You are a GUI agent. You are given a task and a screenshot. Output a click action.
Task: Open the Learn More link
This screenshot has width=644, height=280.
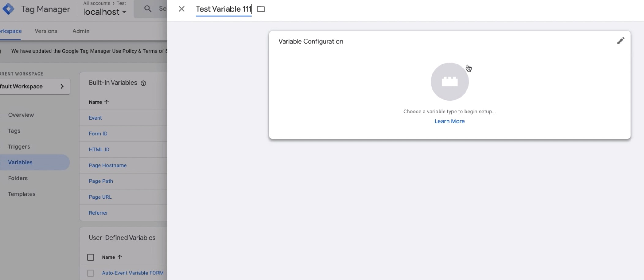click(x=449, y=121)
